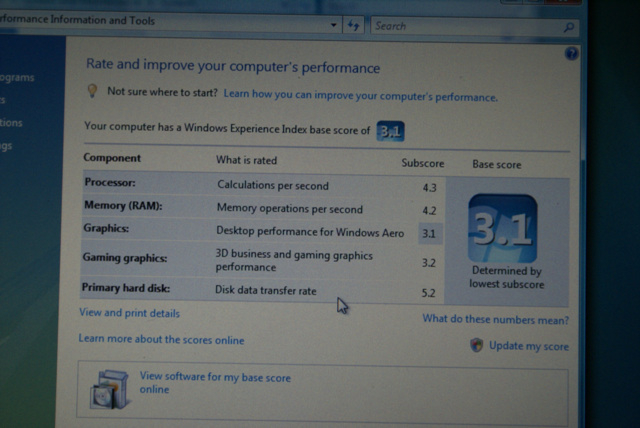Open 'Learn more about the scores online' link
This screenshot has height=428, width=640.
pyautogui.click(x=161, y=339)
